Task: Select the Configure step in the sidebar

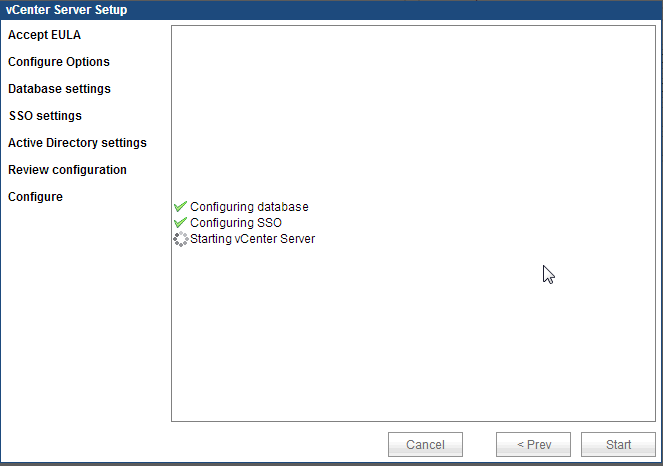Action: click(x=35, y=197)
